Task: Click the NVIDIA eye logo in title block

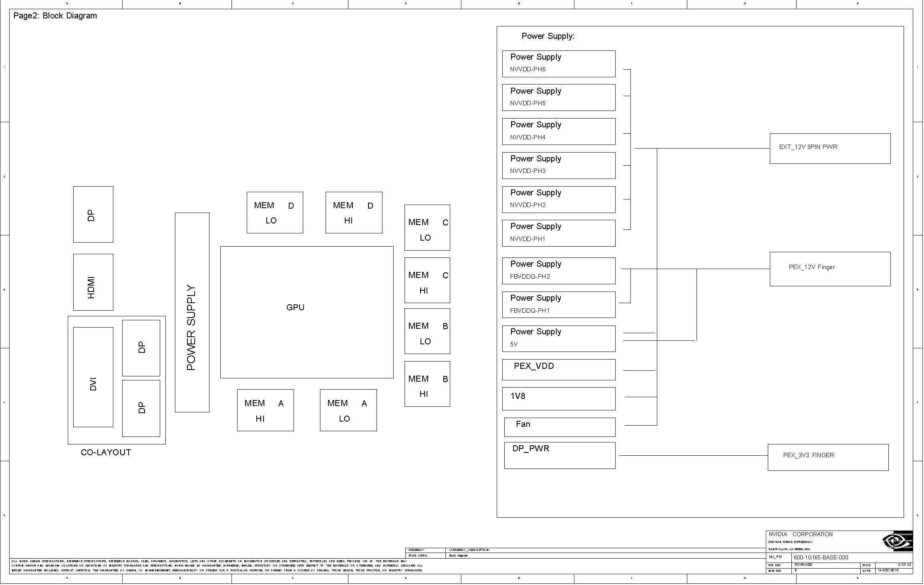Action: coord(898,541)
